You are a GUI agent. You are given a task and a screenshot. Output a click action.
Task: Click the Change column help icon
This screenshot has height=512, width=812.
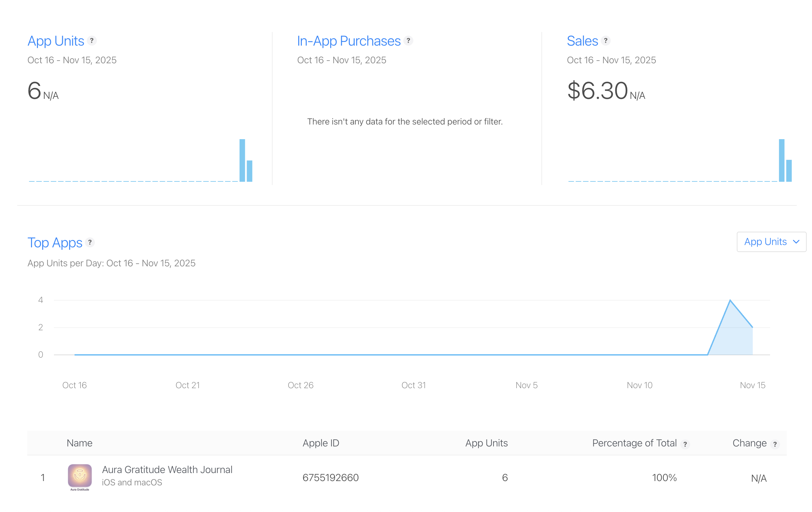click(x=775, y=444)
